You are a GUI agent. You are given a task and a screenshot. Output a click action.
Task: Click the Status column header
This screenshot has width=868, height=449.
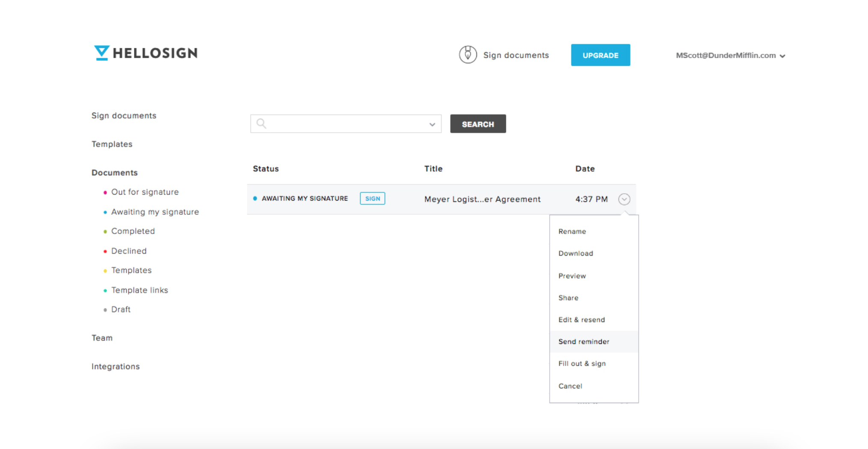(266, 169)
